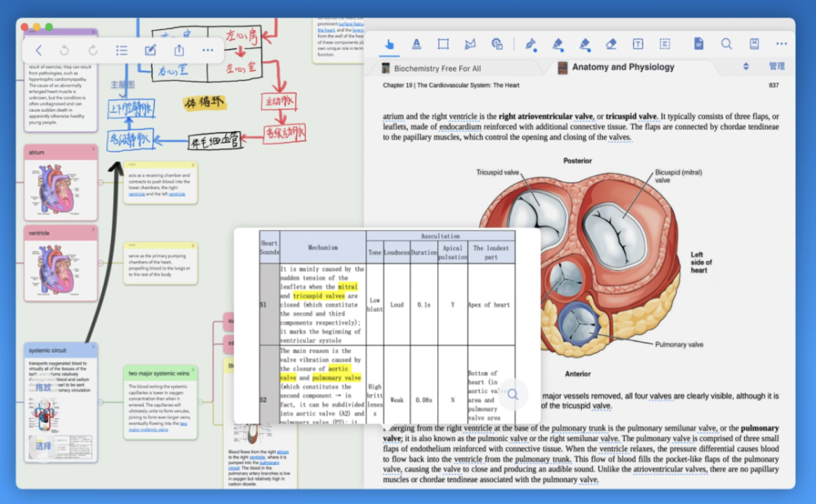This screenshot has height=504, width=816.
Task: Select the pen drawing tool
Action: [x=530, y=44]
